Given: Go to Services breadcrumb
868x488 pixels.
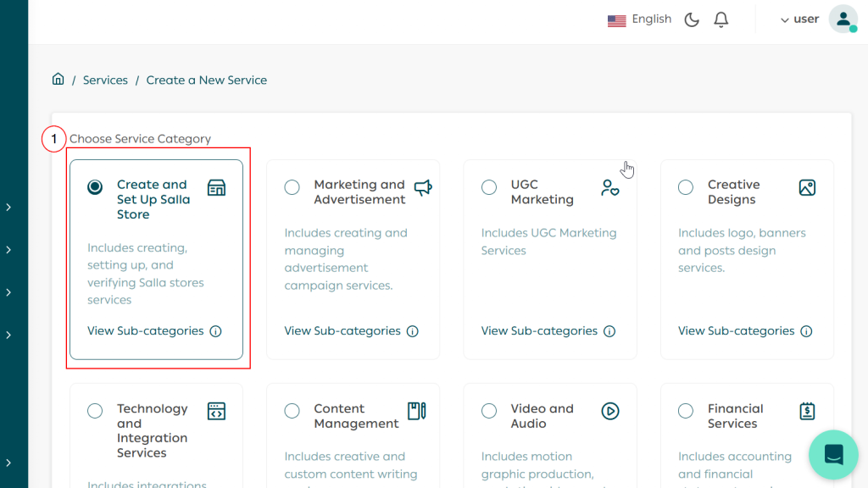Looking at the screenshot, I should (x=105, y=80).
